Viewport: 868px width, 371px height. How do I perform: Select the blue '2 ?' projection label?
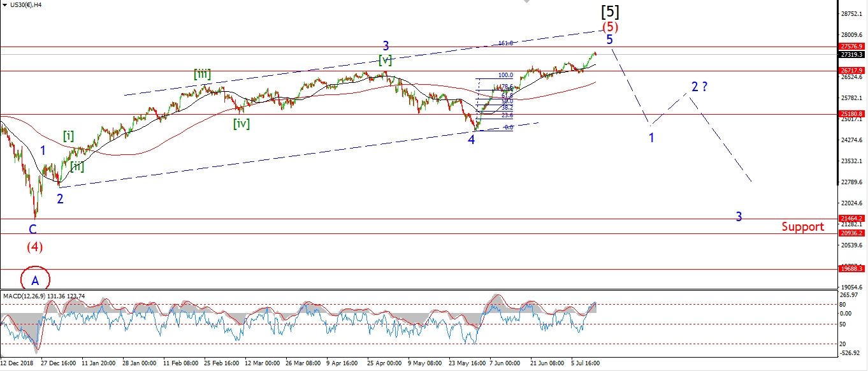[699, 87]
